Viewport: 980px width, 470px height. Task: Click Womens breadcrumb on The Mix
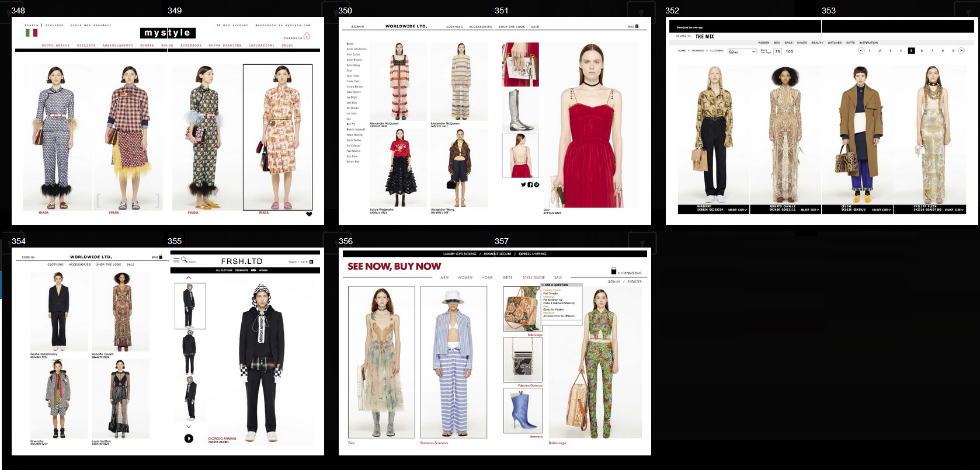pyautogui.click(x=698, y=51)
